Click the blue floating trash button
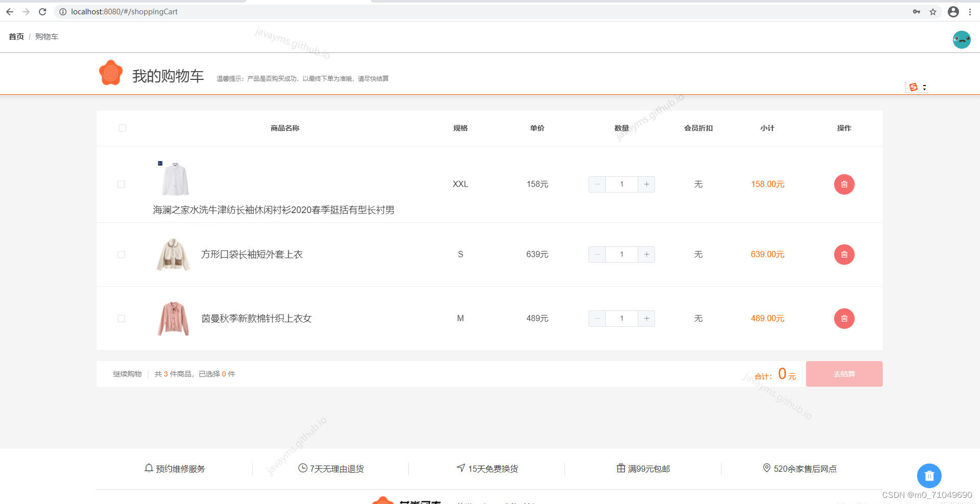 tap(929, 475)
